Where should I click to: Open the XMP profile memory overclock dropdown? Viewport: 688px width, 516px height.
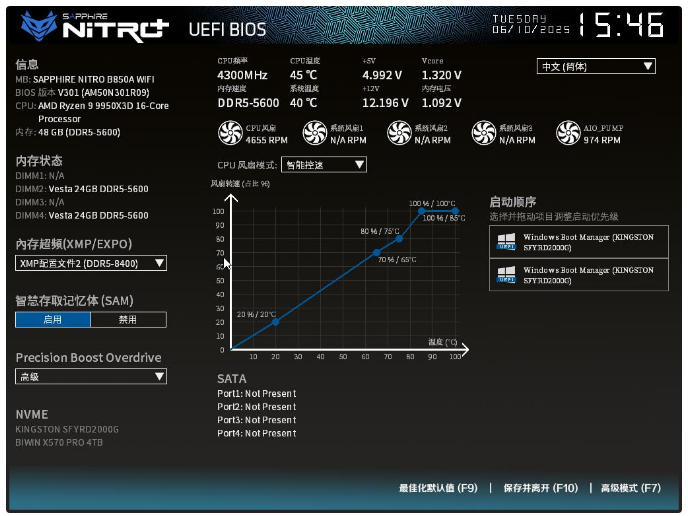click(91, 263)
